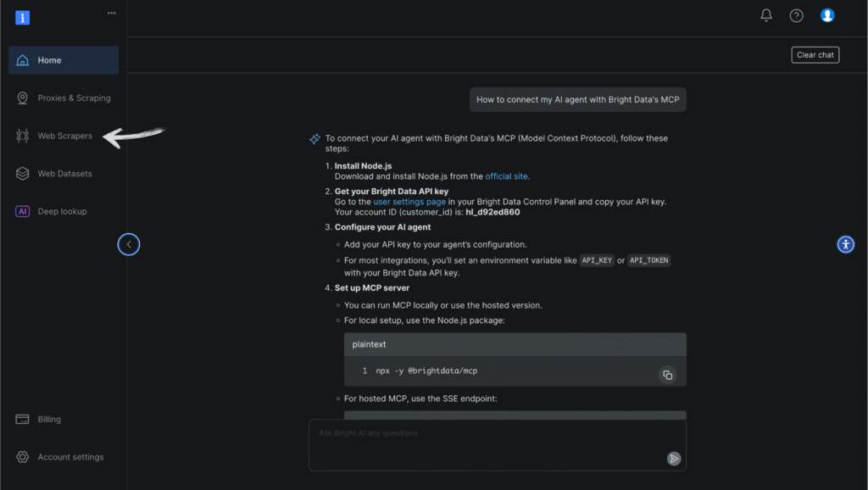The height and width of the screenshot is (490, 868).
Task: Open the help question mark icon
Action: 796,15
